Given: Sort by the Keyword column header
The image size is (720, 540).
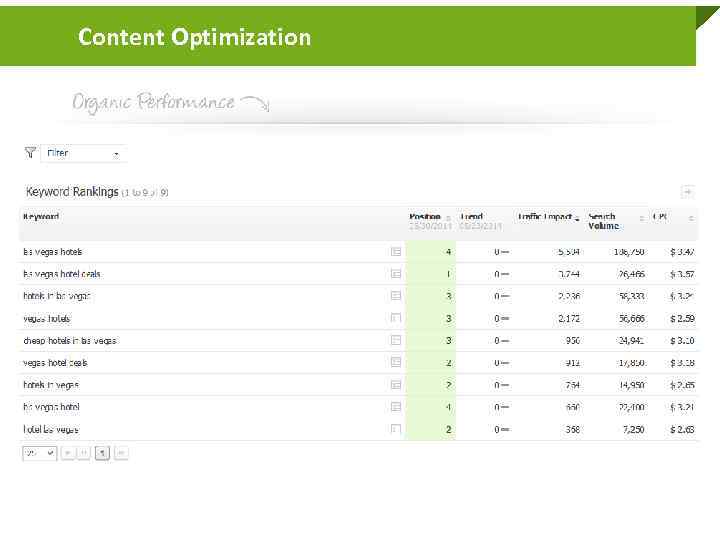Looking at the screenshot, I should pyautogui.click(x=41, y=217).
